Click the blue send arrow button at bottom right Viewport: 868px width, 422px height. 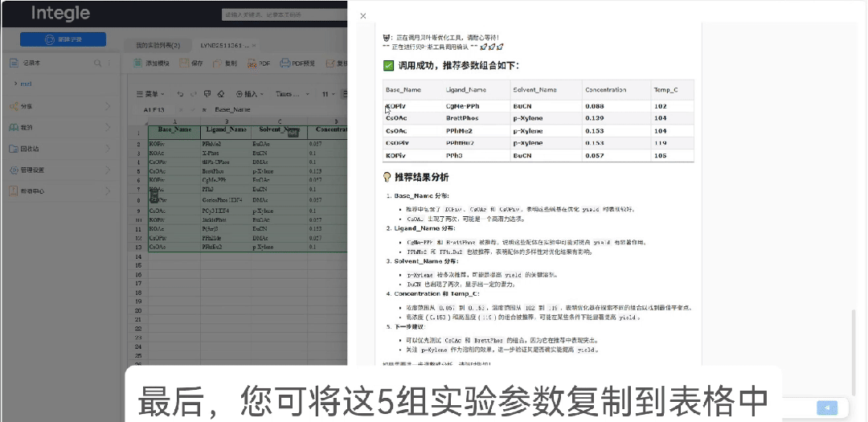point(827,408)
